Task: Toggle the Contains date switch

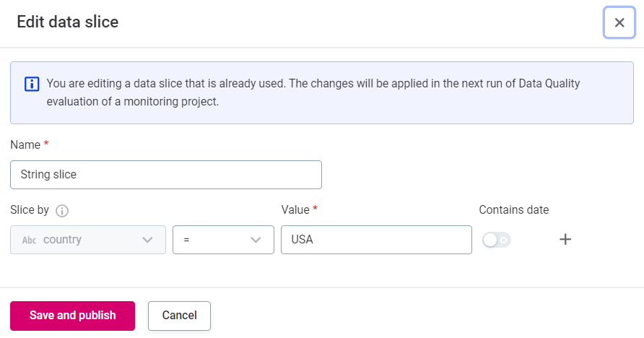Action: (496, 240)
